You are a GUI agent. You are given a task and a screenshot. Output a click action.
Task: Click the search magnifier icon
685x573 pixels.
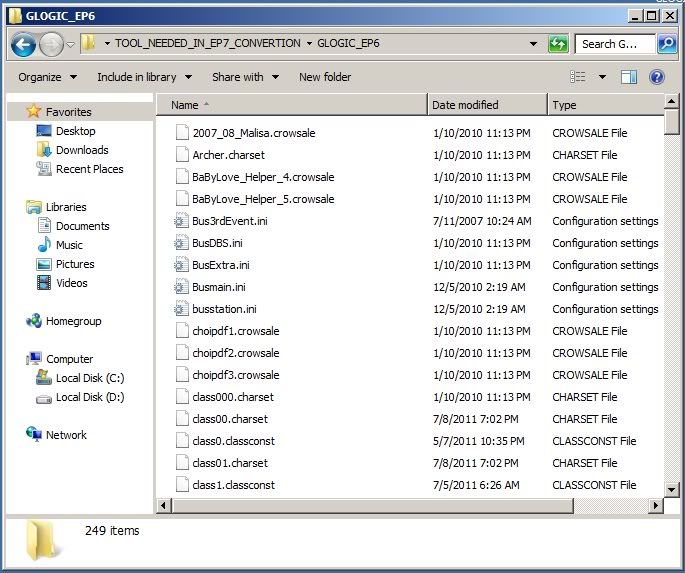[667, 44]
